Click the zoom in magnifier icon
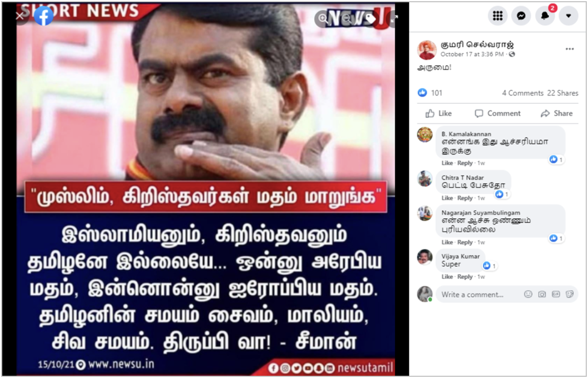The image size is (588, 378). click(x=323, y=19)
